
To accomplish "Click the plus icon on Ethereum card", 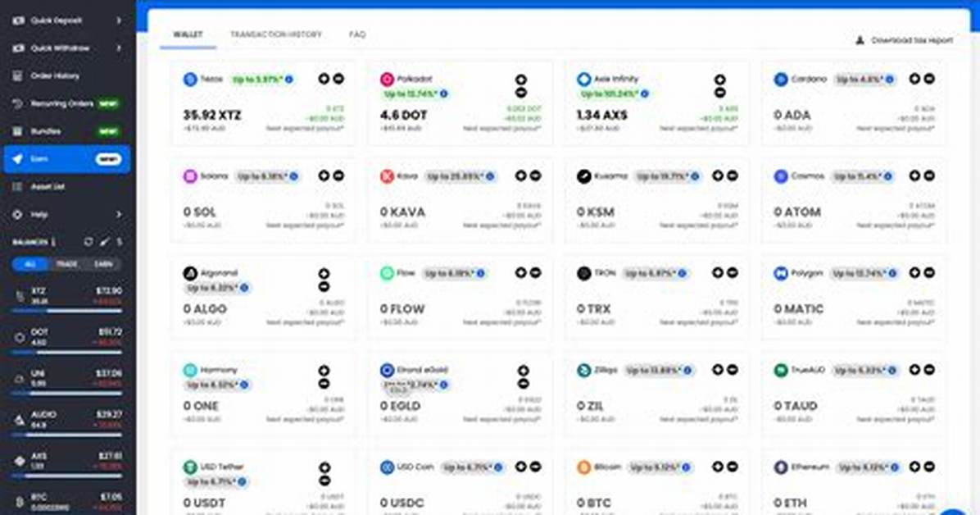I will click(x=914, y=467).
